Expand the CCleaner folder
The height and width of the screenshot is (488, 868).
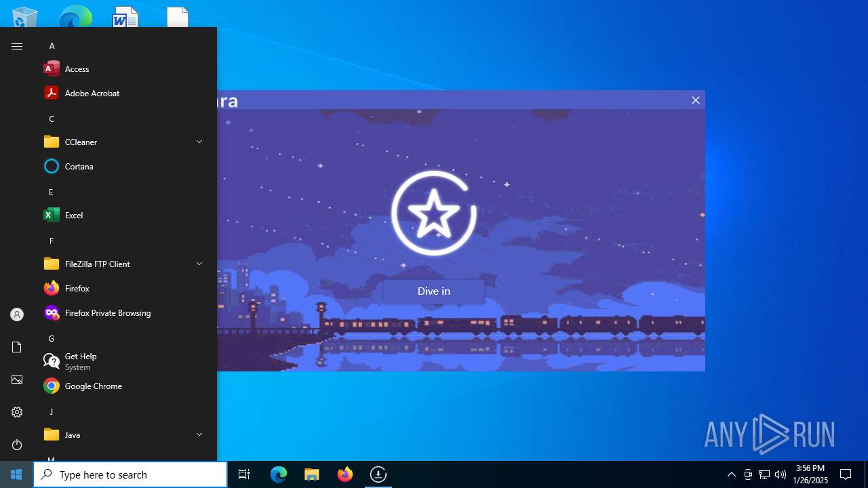tap(125, 142)
